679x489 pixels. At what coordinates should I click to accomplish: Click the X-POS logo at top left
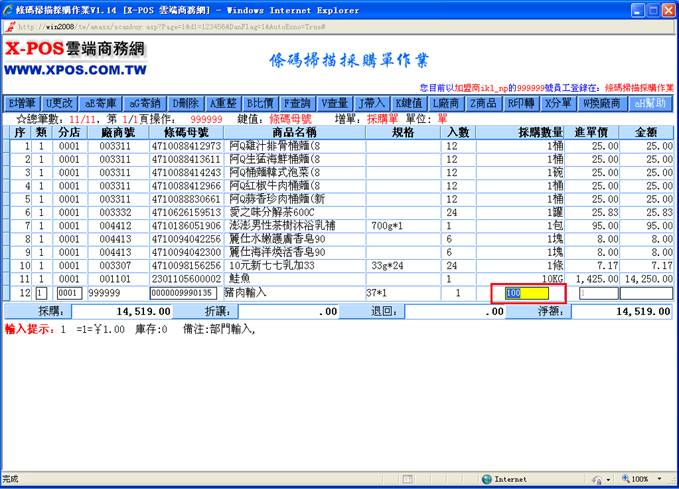pos(75,60)
